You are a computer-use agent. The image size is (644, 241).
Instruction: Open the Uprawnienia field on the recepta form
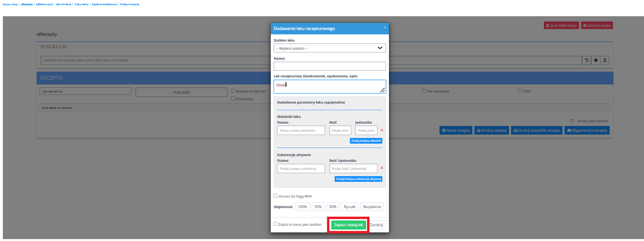tap(86, 91)
